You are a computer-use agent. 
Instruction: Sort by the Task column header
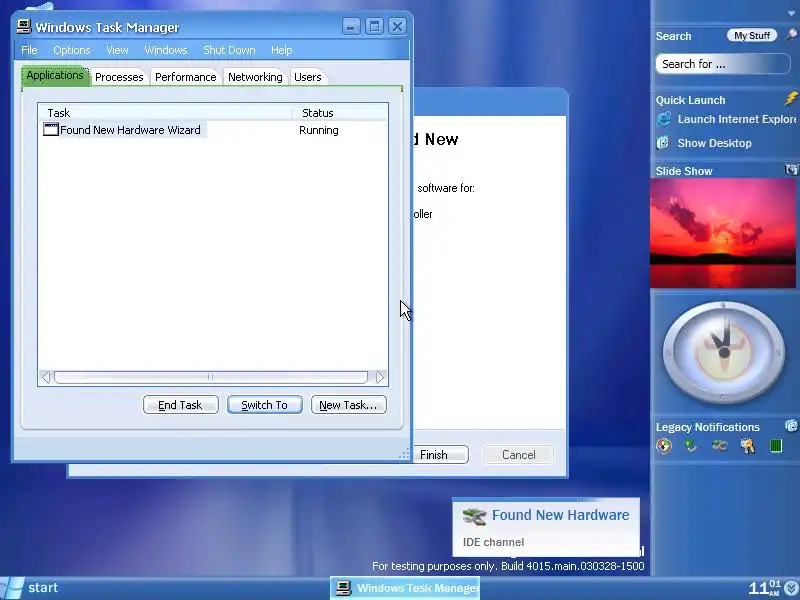(x=165, y=113)
